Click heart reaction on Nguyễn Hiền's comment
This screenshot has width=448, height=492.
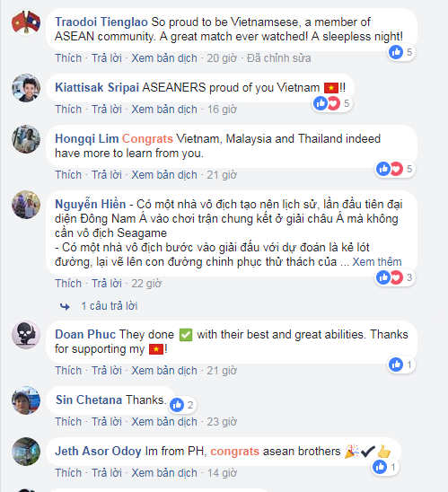[396, 277]
